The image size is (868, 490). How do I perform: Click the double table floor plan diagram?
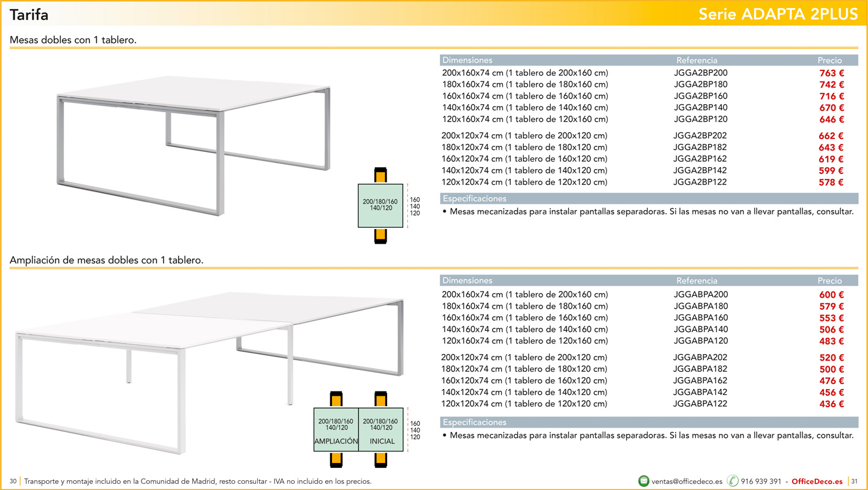pos(380,205)
